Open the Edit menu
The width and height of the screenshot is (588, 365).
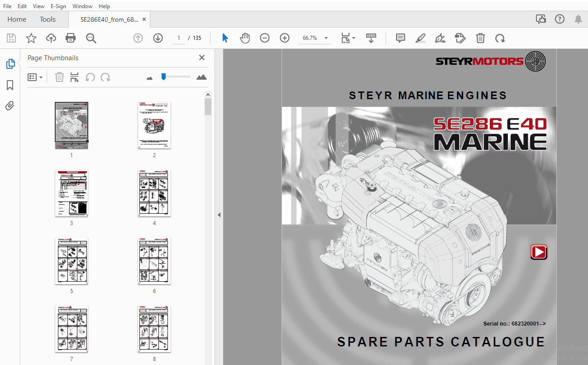[22, 6]
